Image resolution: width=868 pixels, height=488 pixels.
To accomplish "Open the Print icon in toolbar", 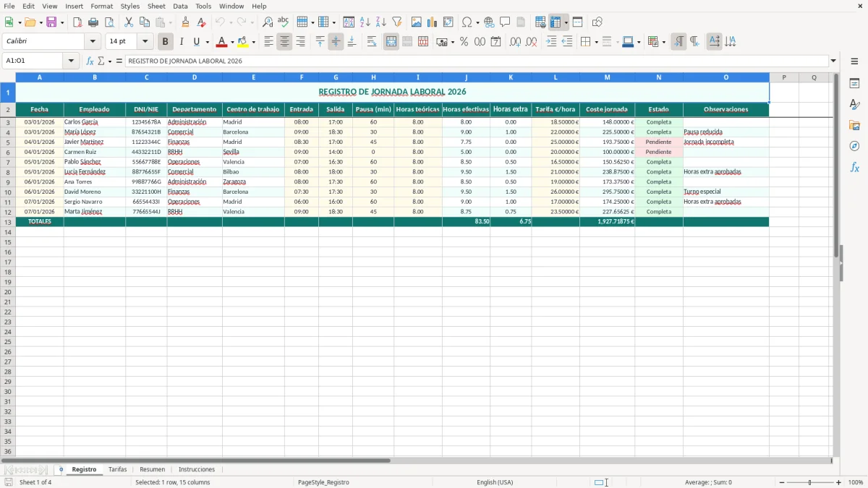I will (x=93, y=22).
